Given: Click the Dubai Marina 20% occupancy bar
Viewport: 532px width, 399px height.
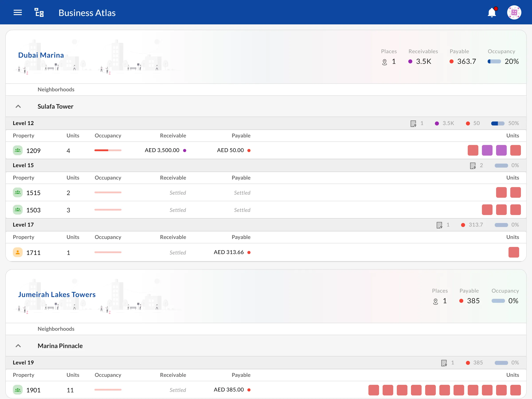Looking at the screenshot, I should 494,62.
